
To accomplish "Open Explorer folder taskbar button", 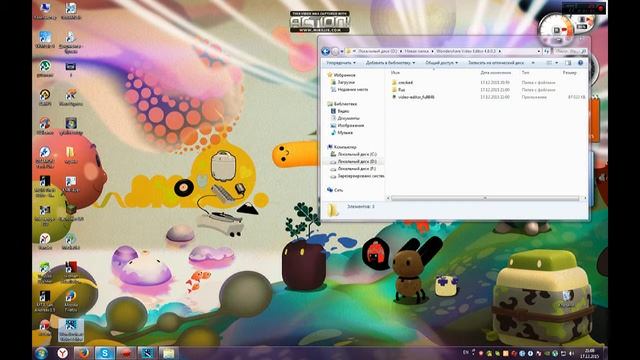I will 169,353.
